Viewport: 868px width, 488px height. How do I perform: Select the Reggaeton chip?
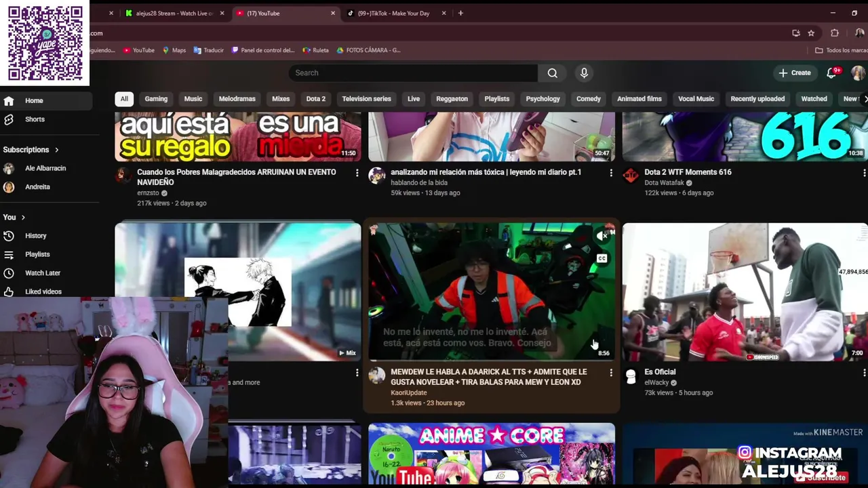click(x=452, y=99)
